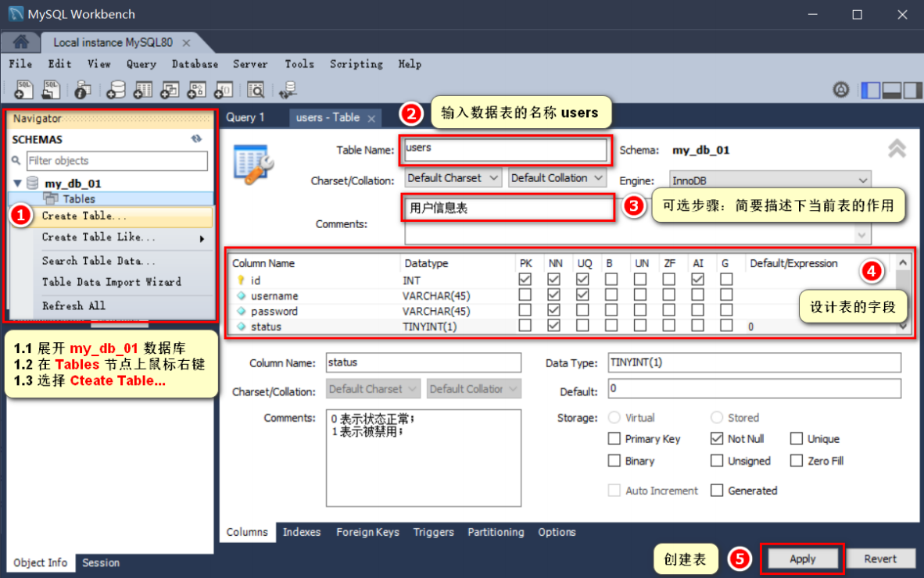Image resolution: width=924 pixels, height=578 pixels.
Task: Open table Default Charset dropdown
Action: (453, 178)
